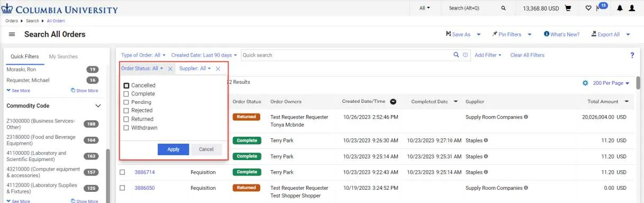Open order 3886714 link
This screenshot has width=644, height=203.
coord(144,172)
